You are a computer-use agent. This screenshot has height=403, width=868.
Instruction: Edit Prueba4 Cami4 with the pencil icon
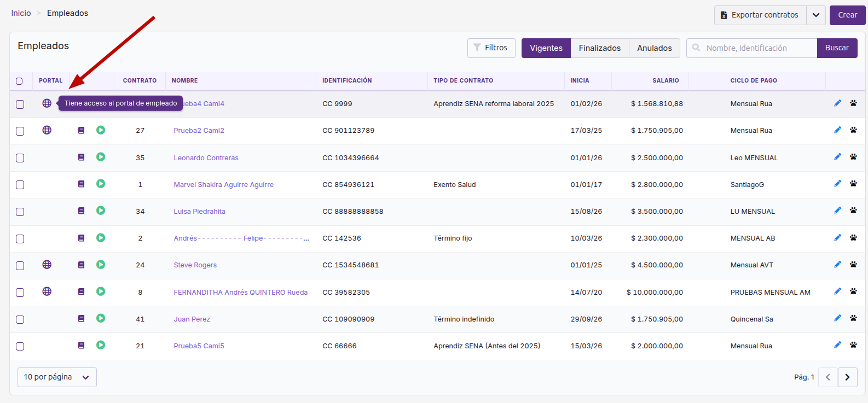pos(837,103)
